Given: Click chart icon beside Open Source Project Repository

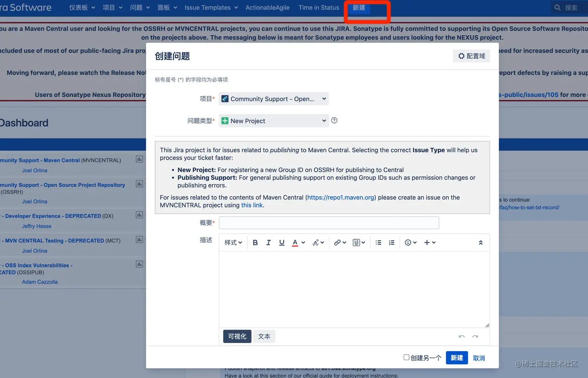Looking at the screenshot, I should pyautogui.click(x=139, y=184).
